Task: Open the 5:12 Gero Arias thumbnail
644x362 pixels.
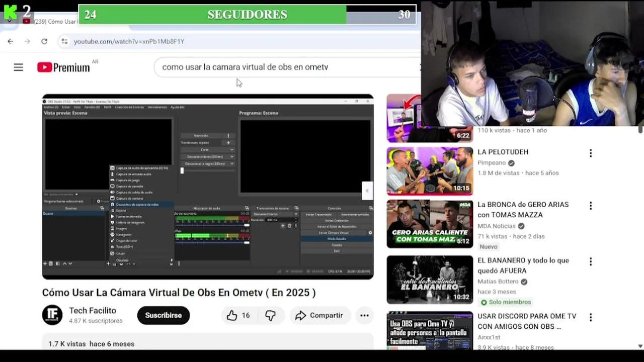Action: click(430, 224)
